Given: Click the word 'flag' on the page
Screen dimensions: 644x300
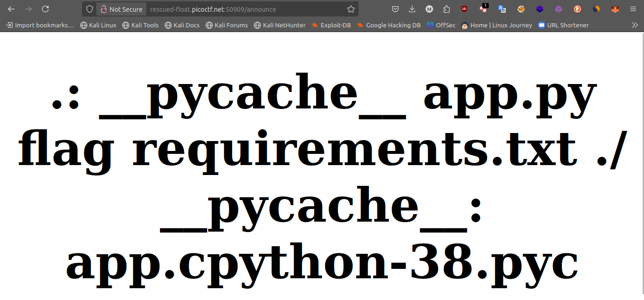Looking at the screenshot, I should [x=65, y=151].
